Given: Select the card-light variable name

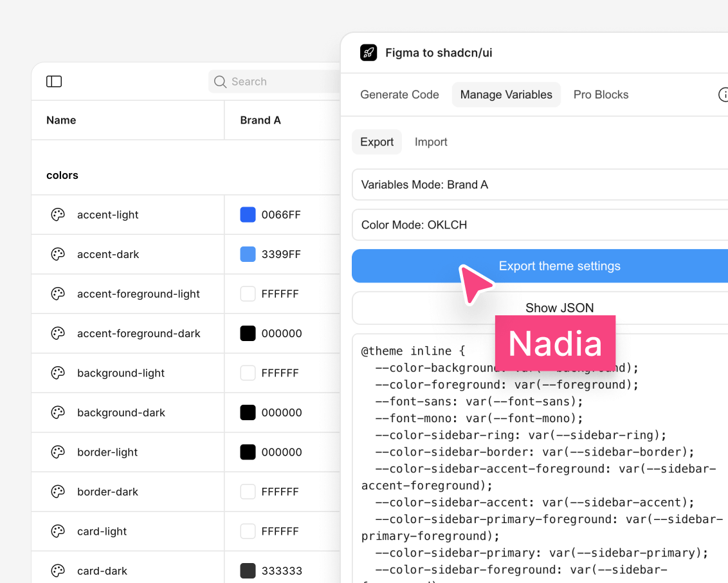Looking at the screenshot, I should click(x=102, y=531).
